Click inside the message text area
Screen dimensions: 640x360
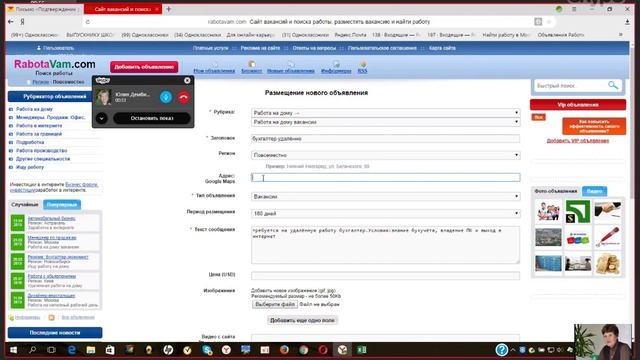point(385,245)
